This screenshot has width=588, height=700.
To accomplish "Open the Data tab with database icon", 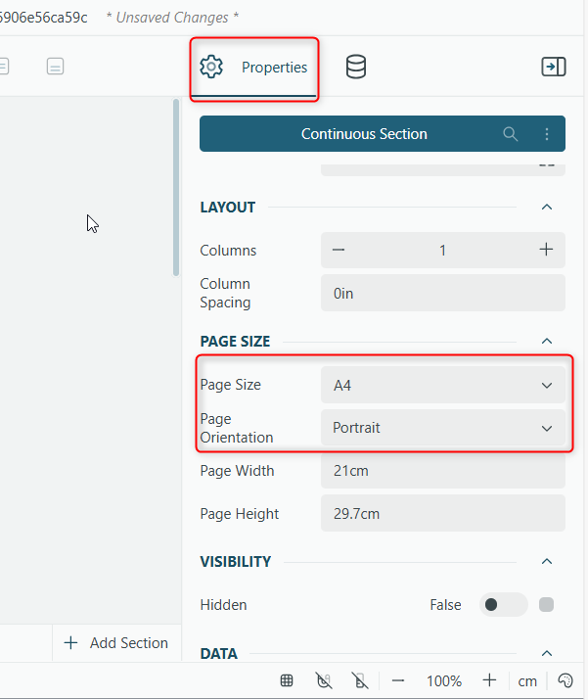I will coord(356,68).
